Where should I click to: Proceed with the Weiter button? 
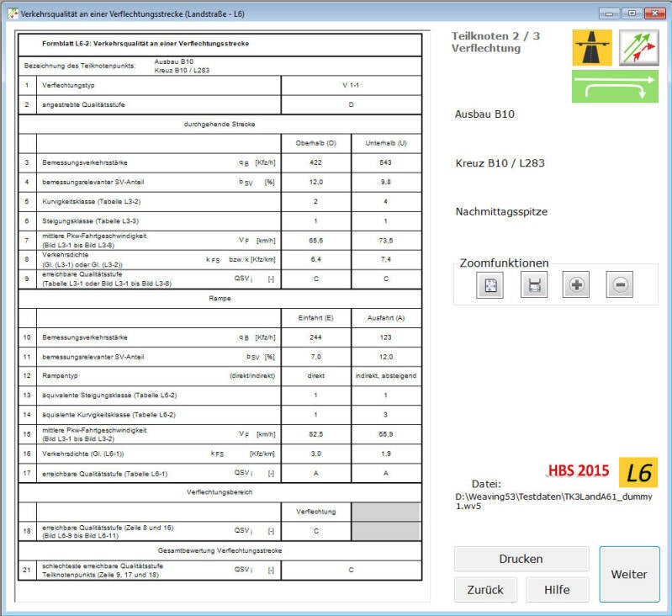pyautogui.click(x=629, y=574)
